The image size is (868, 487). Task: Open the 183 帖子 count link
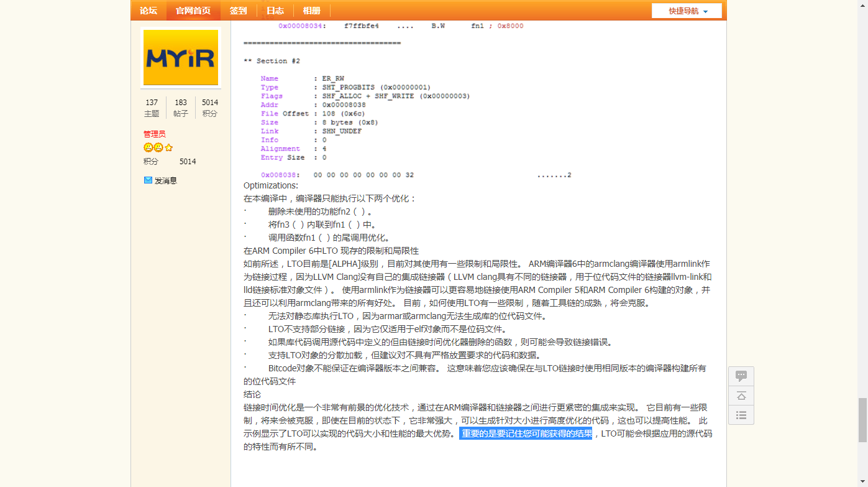tap(181, 108)
